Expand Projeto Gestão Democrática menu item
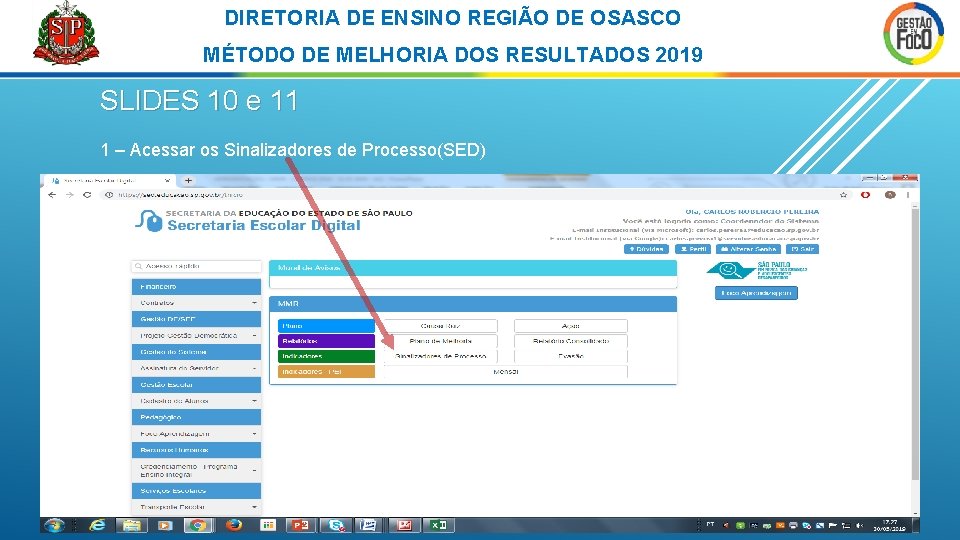 [x=196, y=336]
